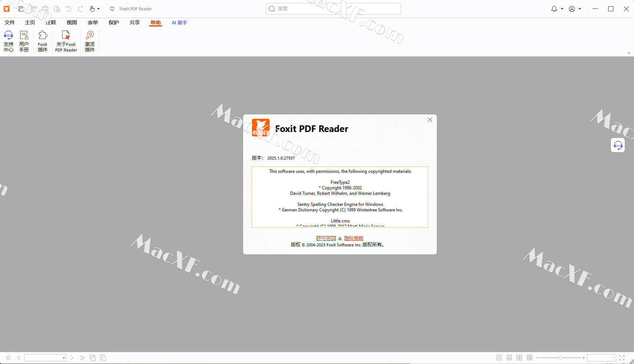Go to the next page arrow
This screenshot has height=364, width=634.
pos(72,358)
